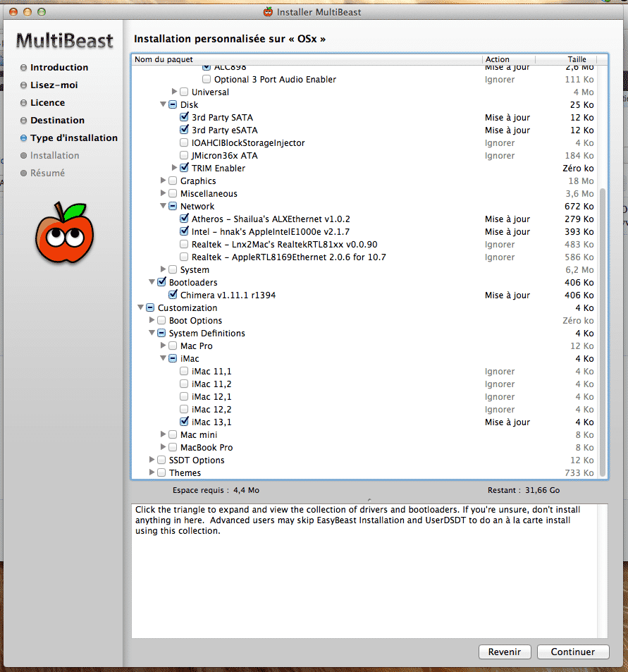Enable the JMicron36x ATA checkbox
Image resolution: width=628 pixels, height=672 pixels.
(185, 156)
